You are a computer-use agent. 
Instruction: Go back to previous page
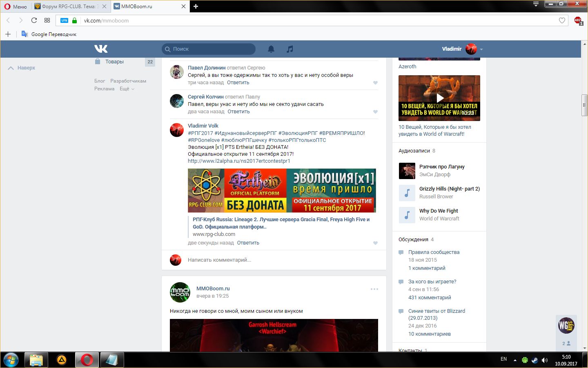pyautogui.click(x=8, y=20)
